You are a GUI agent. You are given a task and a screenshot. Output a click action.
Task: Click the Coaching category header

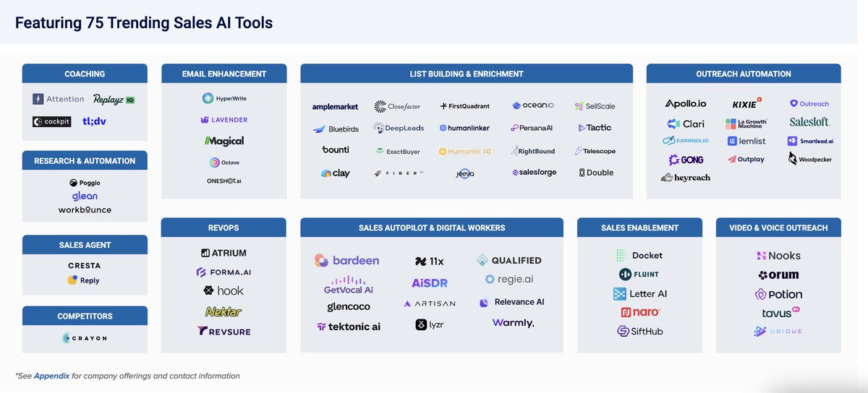[85, 74]
